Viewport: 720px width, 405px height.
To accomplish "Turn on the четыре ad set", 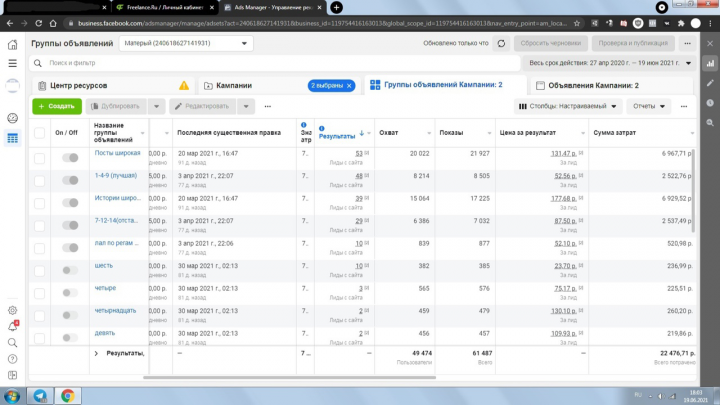I will click(x=70, y=292).
